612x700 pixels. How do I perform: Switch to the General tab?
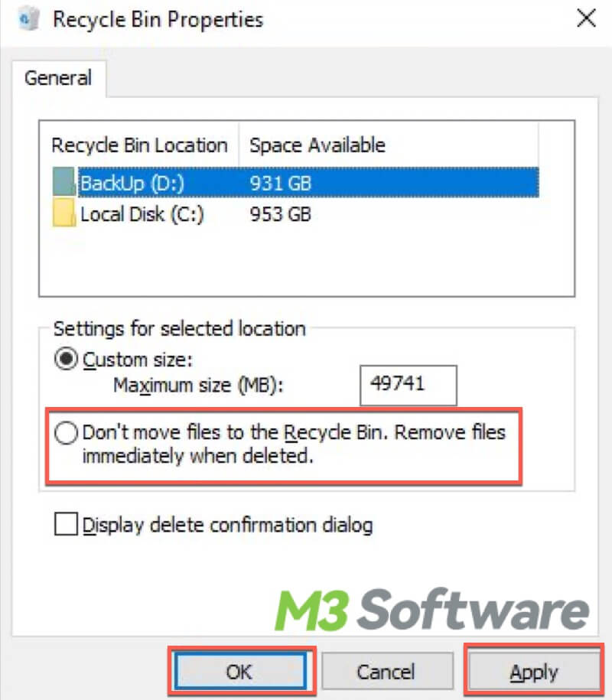pos(58,78)
